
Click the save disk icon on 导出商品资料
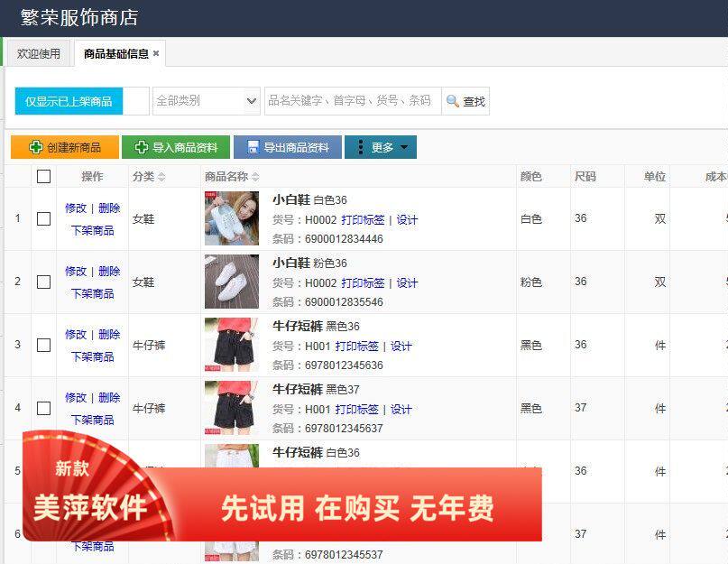coord(253,147)
